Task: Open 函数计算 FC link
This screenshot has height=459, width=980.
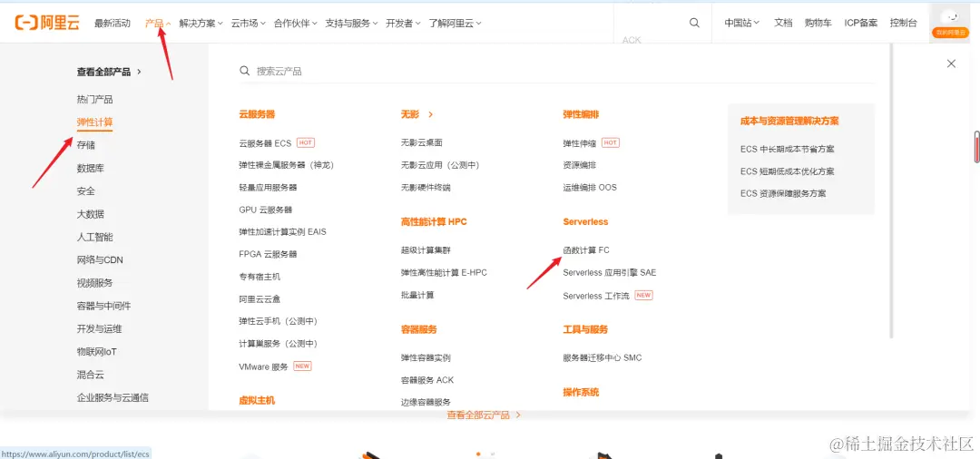Action: 586,250
